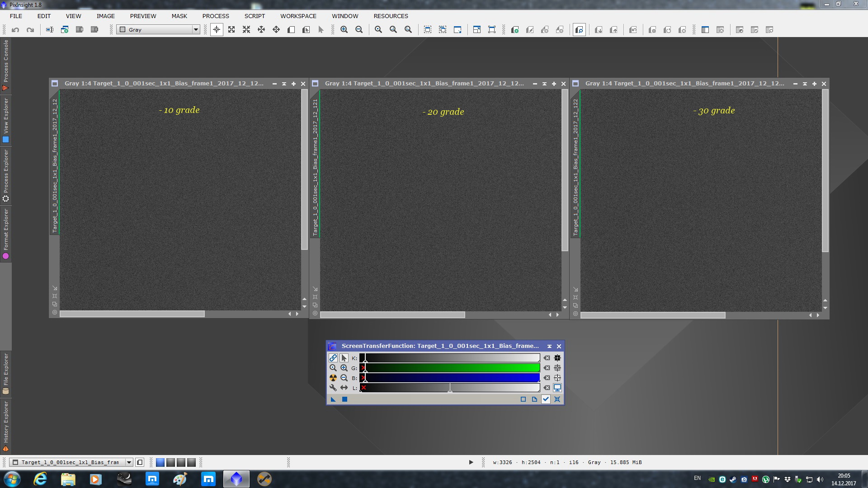
Task: Click the Undo arrow in toolbar
Action: [15, 30]
